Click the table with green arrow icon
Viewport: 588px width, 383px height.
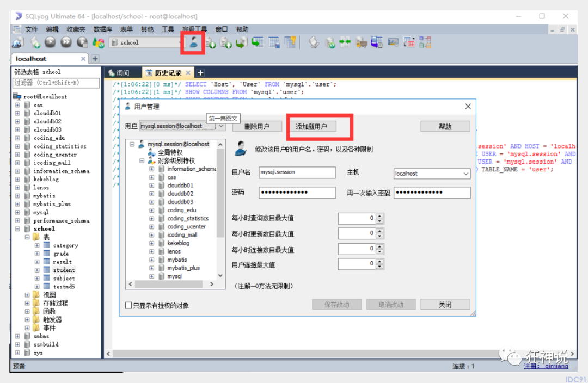[258, 42]
